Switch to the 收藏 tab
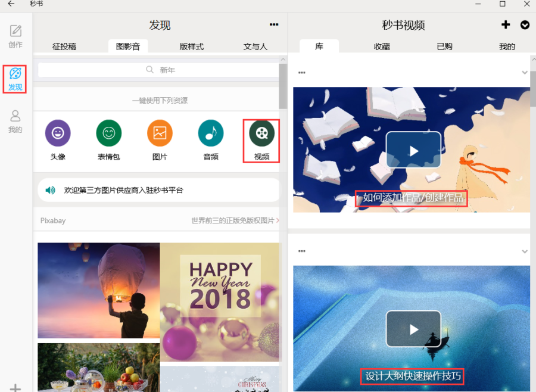The image size is (536, 392). (382, 46)
